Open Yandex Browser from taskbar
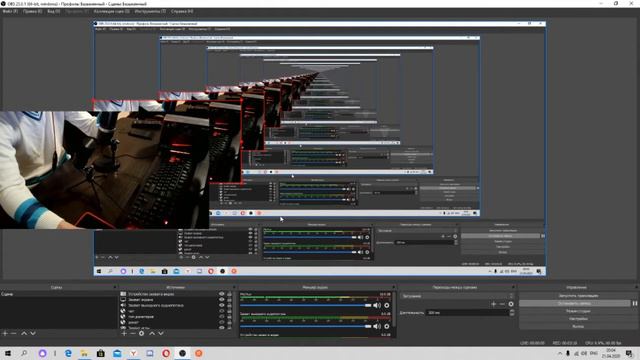Screen dimensions: 640x360 click(133, 353)
